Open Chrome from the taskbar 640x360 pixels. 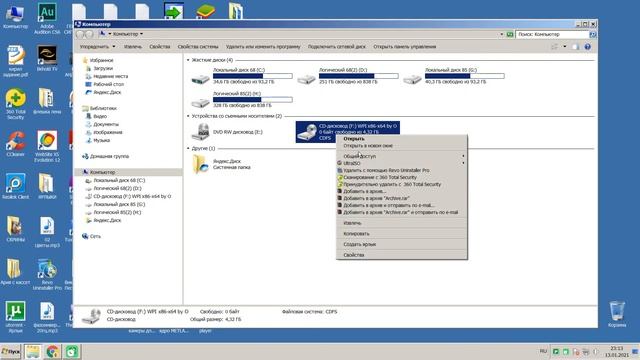point(52,351)
